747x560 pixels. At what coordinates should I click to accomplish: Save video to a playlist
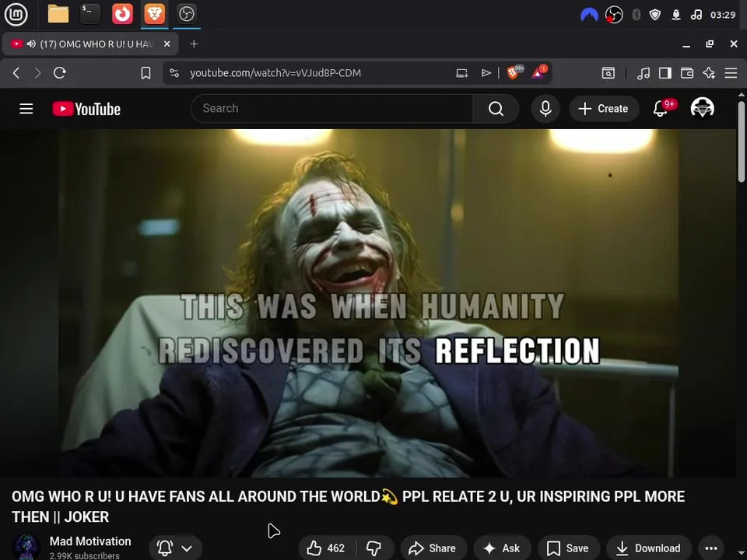pos(568,548)
